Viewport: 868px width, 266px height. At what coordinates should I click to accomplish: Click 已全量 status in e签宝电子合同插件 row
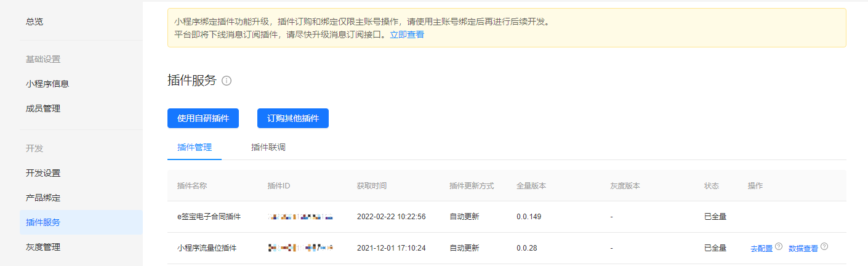tap(715, 217)
